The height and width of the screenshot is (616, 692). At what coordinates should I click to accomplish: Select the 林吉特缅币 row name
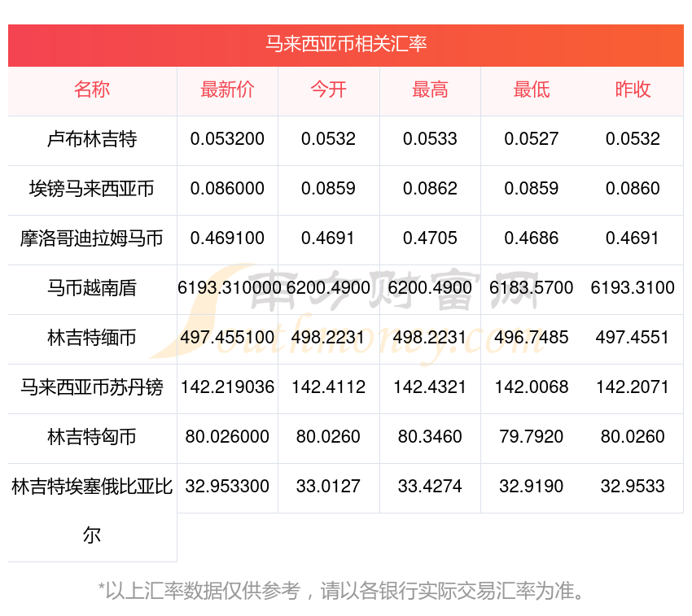[92, 338]
